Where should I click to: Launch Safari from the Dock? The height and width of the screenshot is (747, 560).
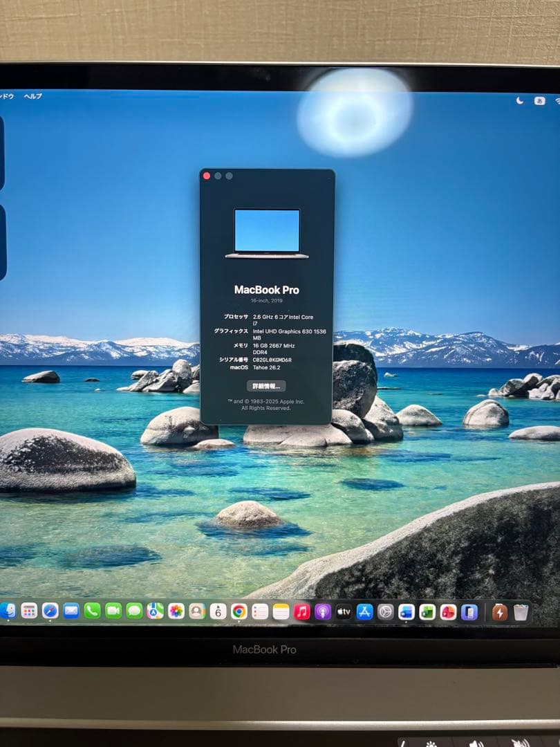coord(49,612)
